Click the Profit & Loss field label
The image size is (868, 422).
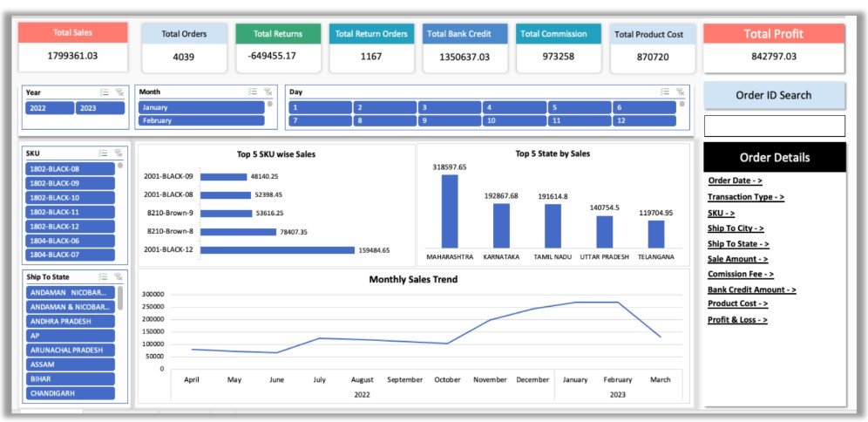coord(737,319)
